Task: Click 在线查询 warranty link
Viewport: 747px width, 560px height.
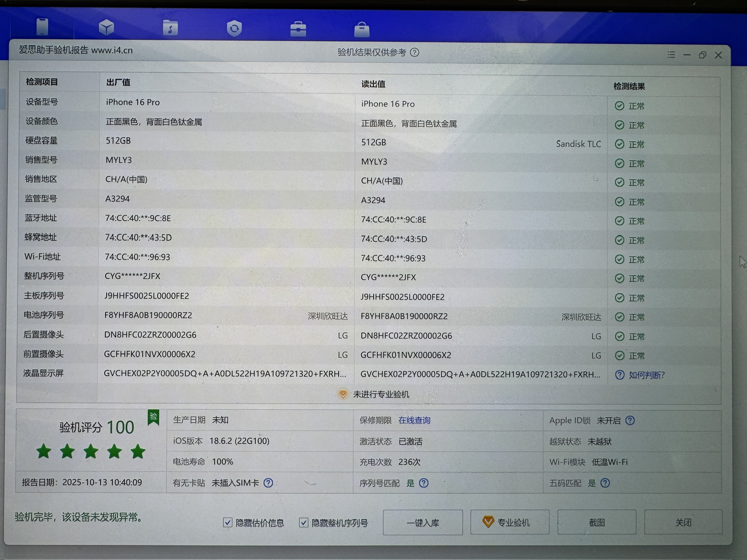Action: coord(414,420)
